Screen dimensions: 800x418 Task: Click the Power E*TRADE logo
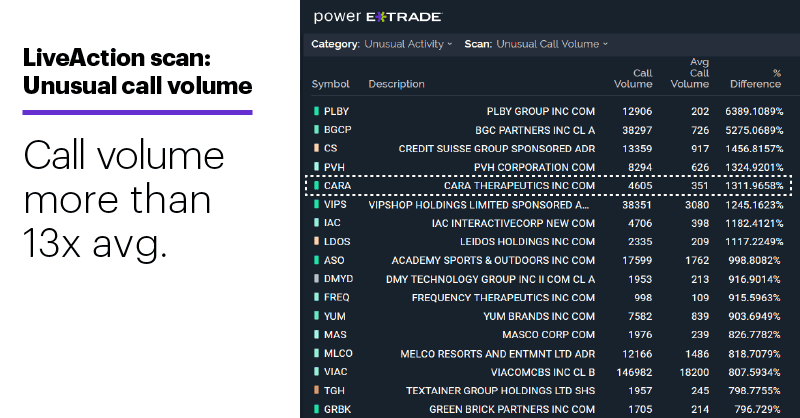378,17
